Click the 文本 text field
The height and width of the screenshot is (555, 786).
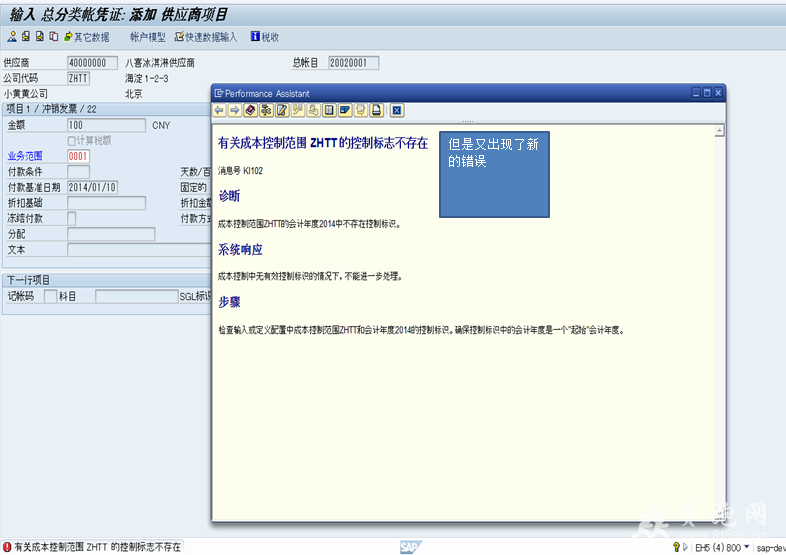(139, 250)
